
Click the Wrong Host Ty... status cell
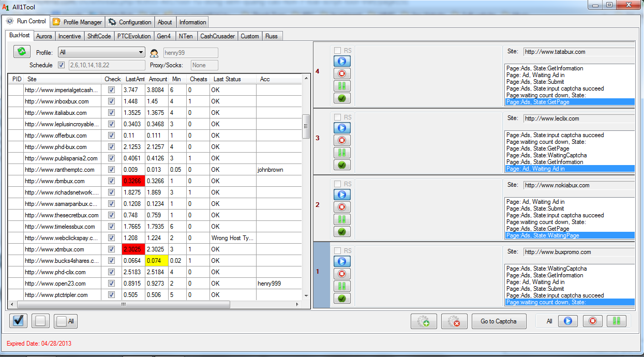pos(233,238)
